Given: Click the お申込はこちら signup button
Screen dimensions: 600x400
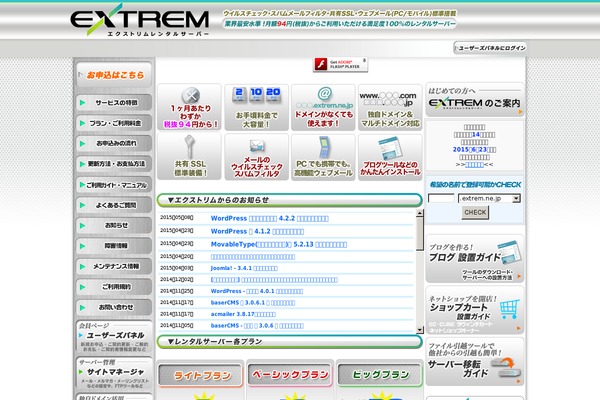Looking at the screenshot, I should (114, 75).
